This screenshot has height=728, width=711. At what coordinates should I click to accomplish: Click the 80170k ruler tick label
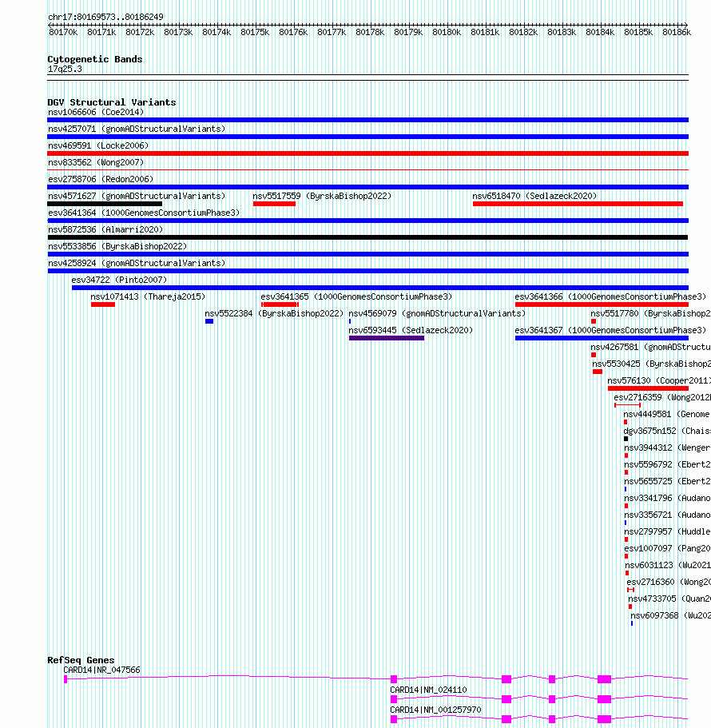click(x=63, y=32)
